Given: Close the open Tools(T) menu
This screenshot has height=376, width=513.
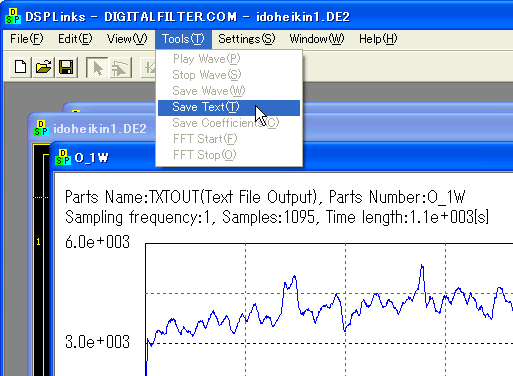Looking at the screenshot, I should coord(183,39).
